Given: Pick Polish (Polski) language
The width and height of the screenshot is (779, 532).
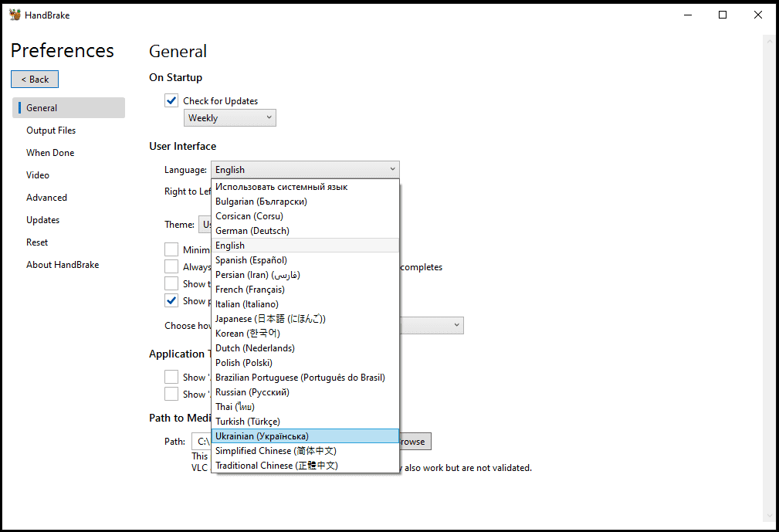Looking at the screenshot, I should point(305,363).
